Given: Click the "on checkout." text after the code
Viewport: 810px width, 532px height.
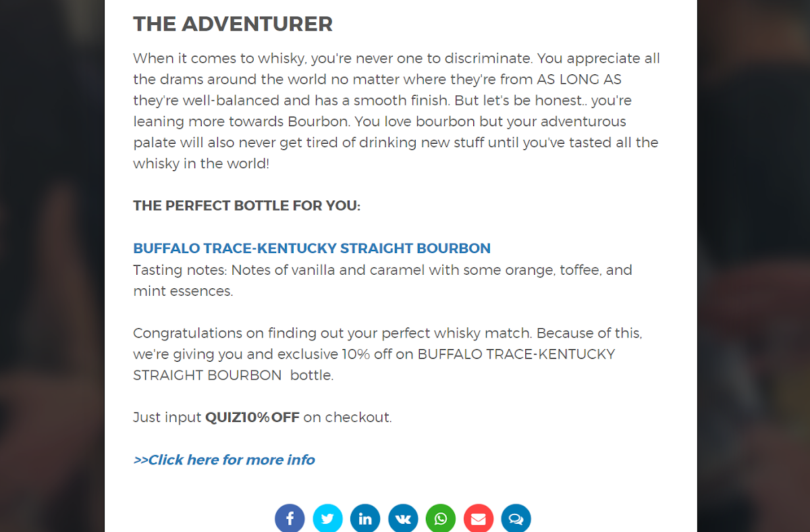Looking at the screenshot, I should 347,417.
